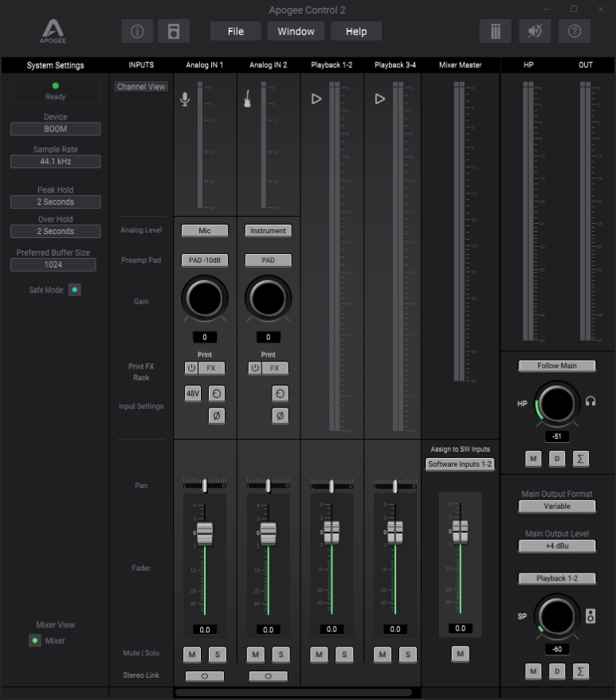This screenshot has height=700, width=616.
Task: Click the Channel View button
Action: tap(141, 87)
